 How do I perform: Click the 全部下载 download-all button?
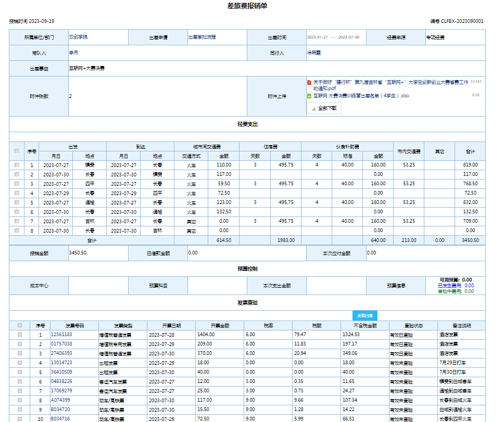(x=324, y=108)
